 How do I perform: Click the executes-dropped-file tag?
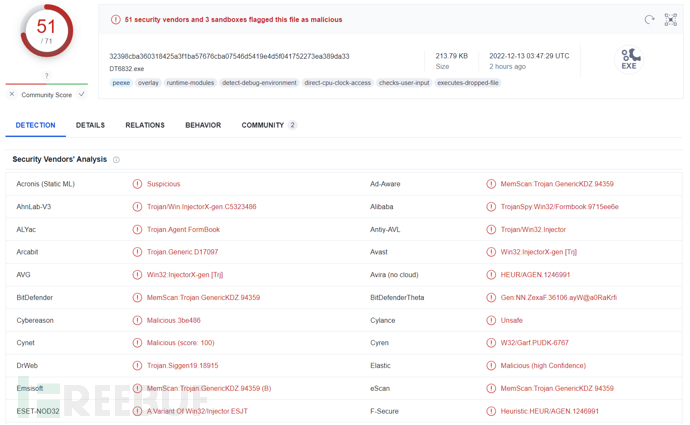click(468, 83)
